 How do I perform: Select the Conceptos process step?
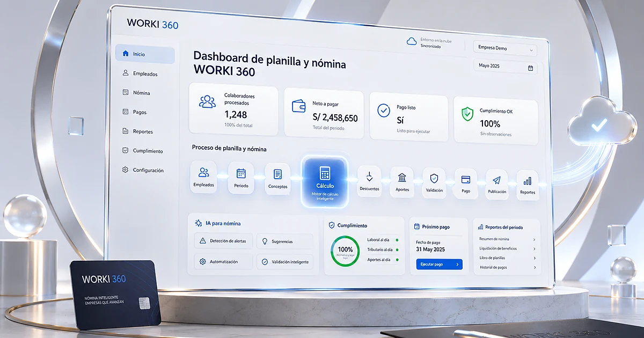pyautogui.click(x=277, y=179)
